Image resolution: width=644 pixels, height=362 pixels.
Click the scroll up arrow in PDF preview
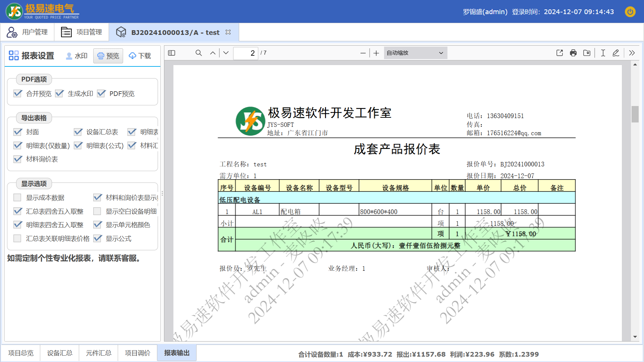pos(635,65)
